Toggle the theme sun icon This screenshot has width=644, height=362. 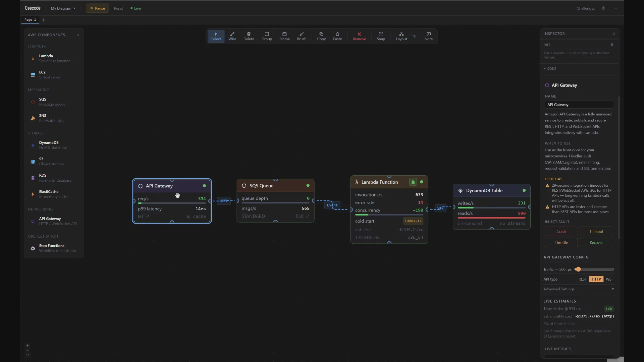[603, 8]
